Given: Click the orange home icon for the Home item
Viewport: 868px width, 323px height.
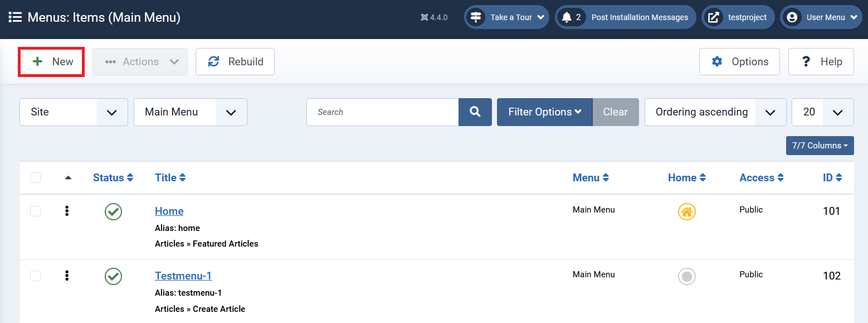Looking at the screenshot, I should coord(687,211).
